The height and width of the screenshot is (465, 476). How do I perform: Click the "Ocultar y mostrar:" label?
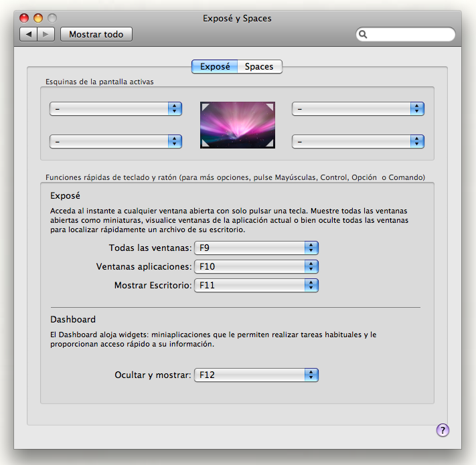coord(153,375)
